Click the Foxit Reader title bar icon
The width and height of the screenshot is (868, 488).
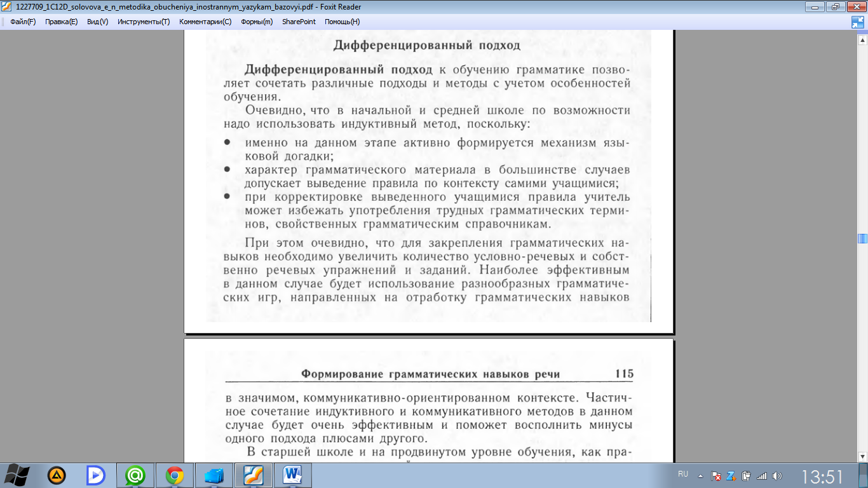[7, 6]
